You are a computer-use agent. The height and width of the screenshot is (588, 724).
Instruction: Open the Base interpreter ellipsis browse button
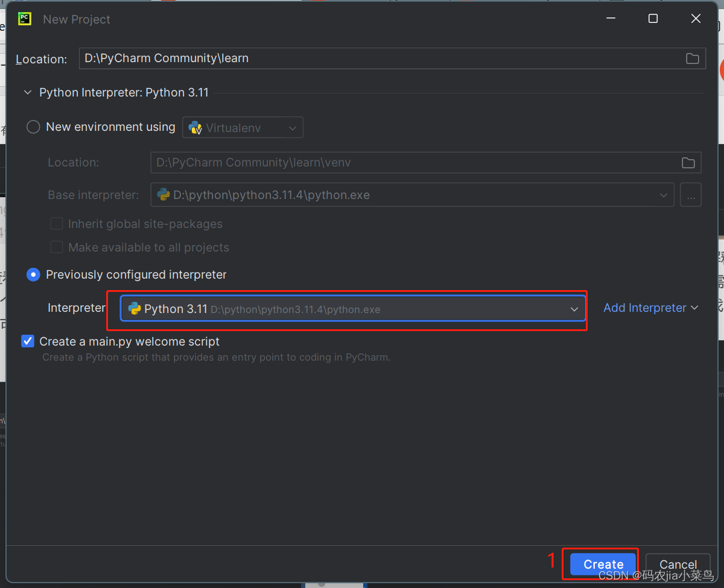pyautogui.click(x=691, y=195)
